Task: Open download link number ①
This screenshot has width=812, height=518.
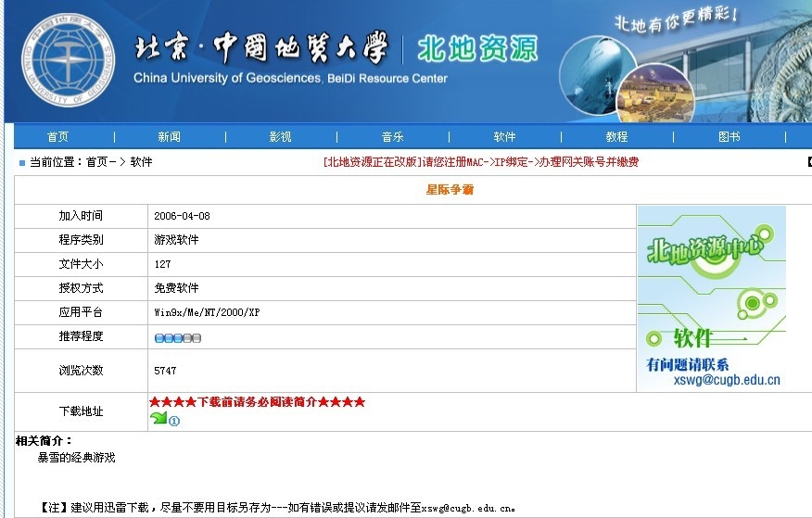Action: click(174, 422)
